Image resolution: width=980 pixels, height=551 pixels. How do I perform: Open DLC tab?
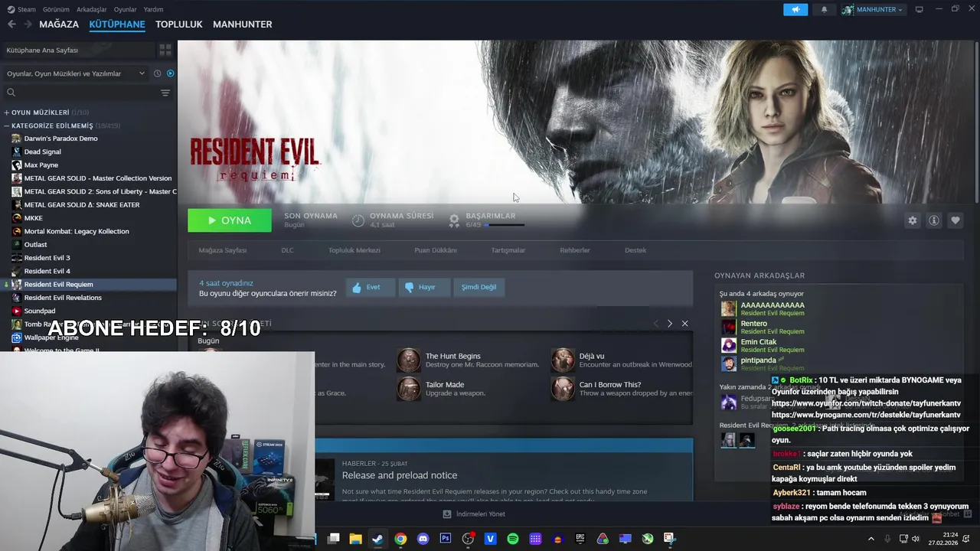(287, 250)
